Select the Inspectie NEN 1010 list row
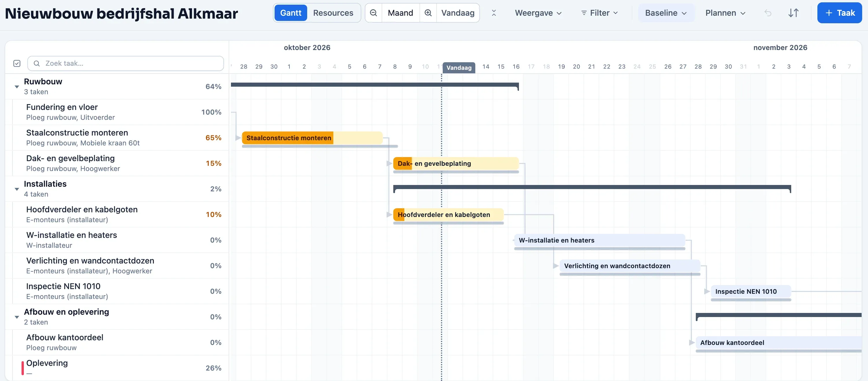The image size is (868, 381). (117, 291)
